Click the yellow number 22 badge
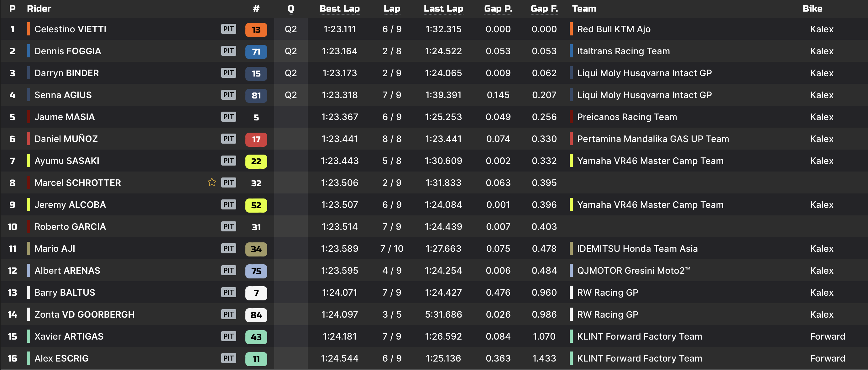 click(256, 161)
